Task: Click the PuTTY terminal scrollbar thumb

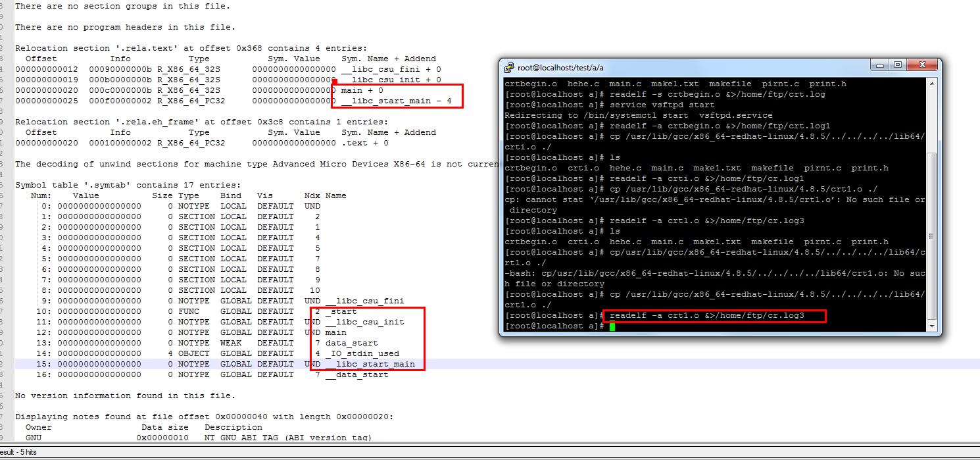Action: [x=931, y=235]
